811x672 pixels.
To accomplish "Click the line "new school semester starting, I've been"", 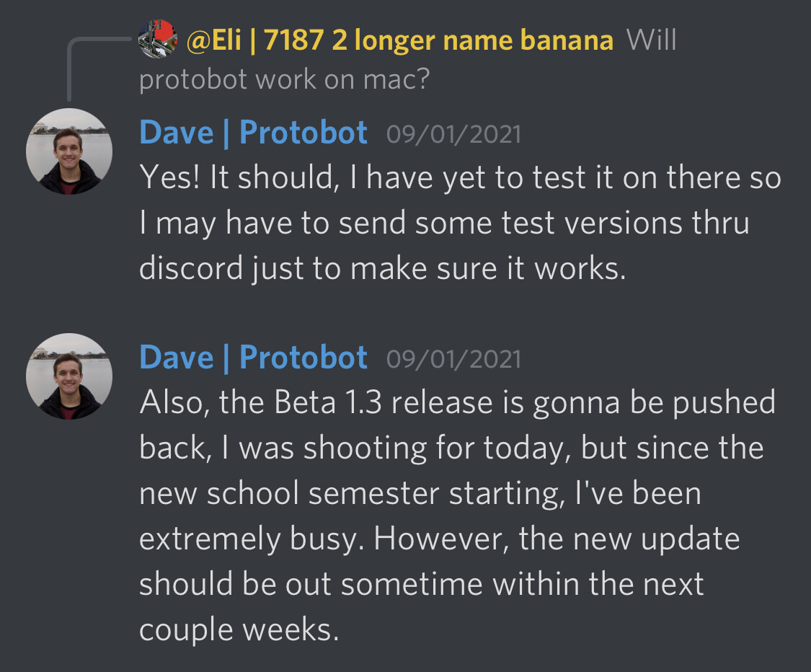I will tap(420, 494).
